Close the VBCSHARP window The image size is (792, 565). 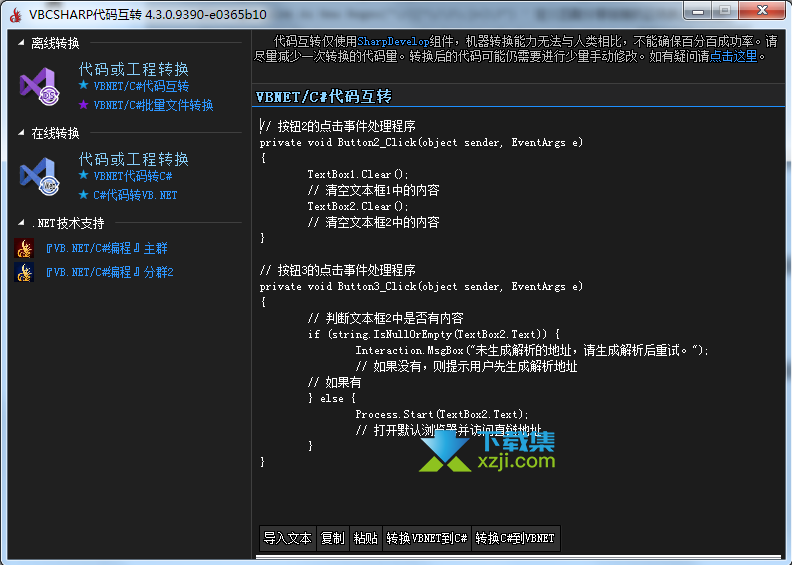click(763, 11)
